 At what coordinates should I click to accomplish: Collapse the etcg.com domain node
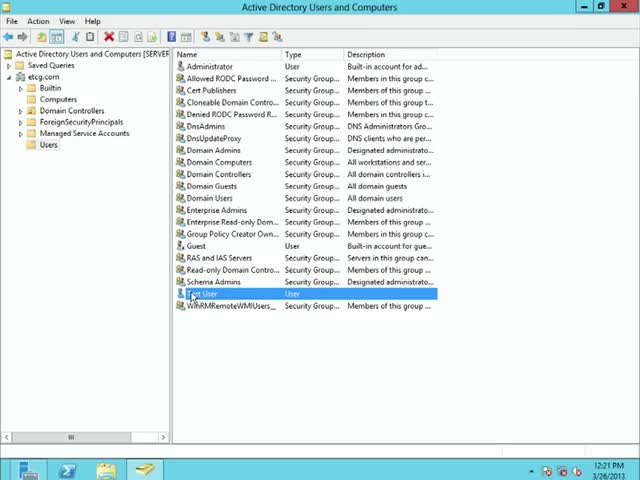tap(9, 77)
